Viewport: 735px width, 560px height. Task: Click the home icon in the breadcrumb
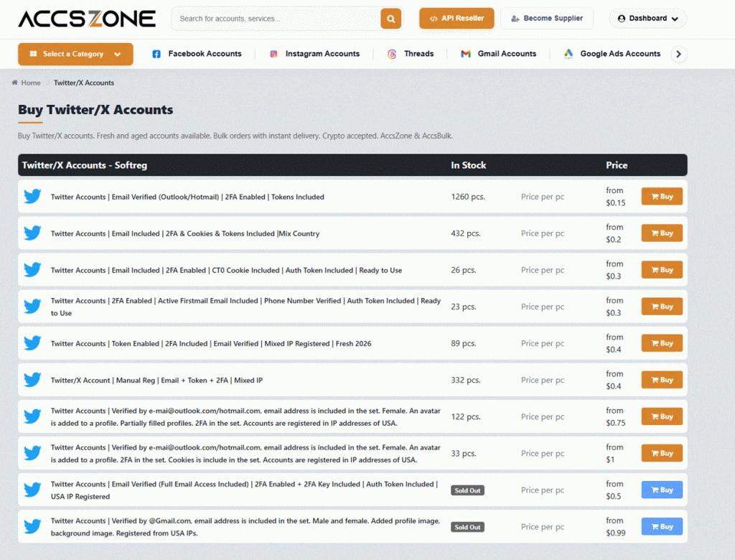click(x=15, y=83)
